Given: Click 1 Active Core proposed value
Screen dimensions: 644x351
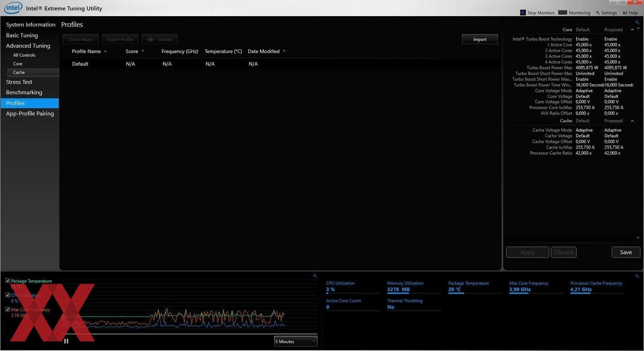Looking at the screenshot, I should [612, 45].
